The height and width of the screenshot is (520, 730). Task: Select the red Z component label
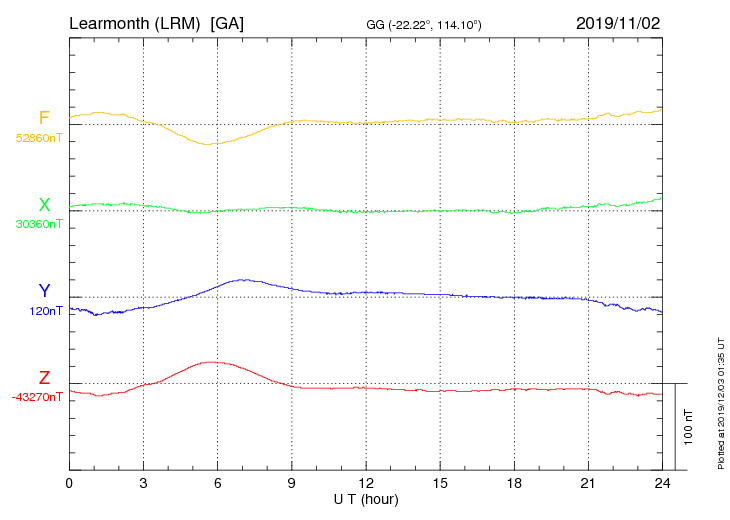[44, 378]
